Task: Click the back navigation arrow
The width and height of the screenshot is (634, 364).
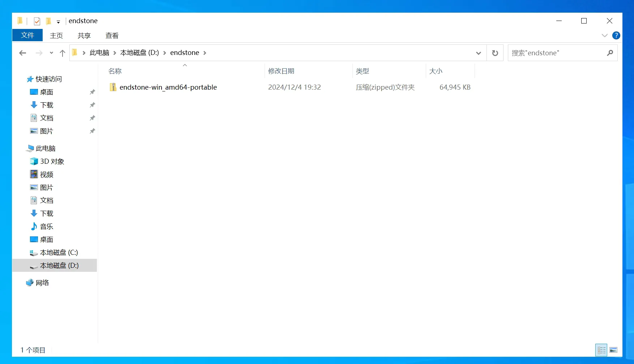Action: click(x=23, y=53)
